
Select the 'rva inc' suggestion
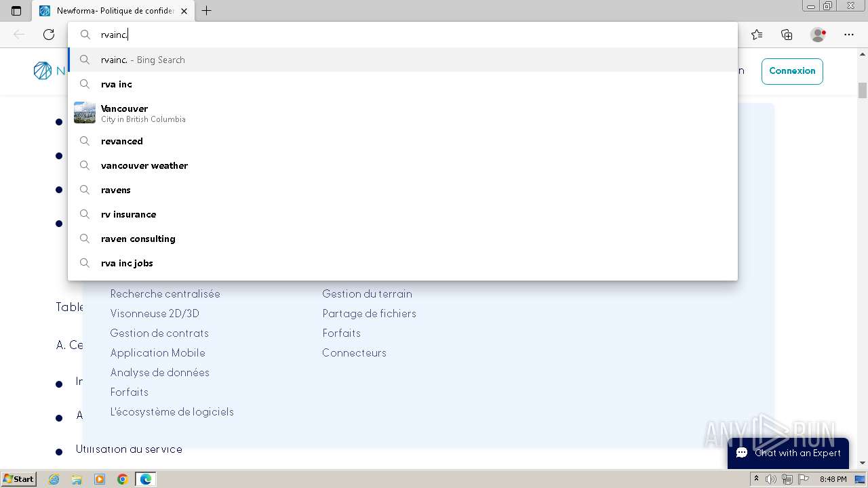(403, 84)
